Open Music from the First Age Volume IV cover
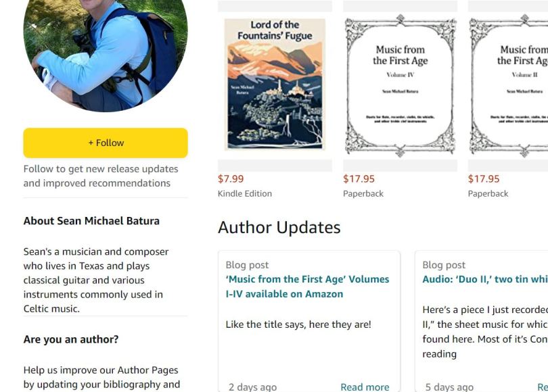The image size is (548, 392). [400, 84]
